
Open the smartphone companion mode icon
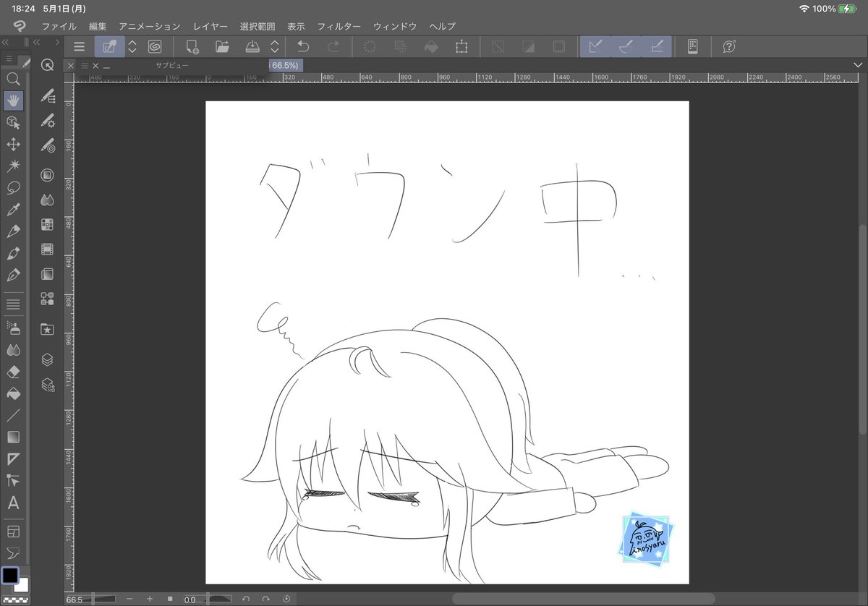point(692,46)
